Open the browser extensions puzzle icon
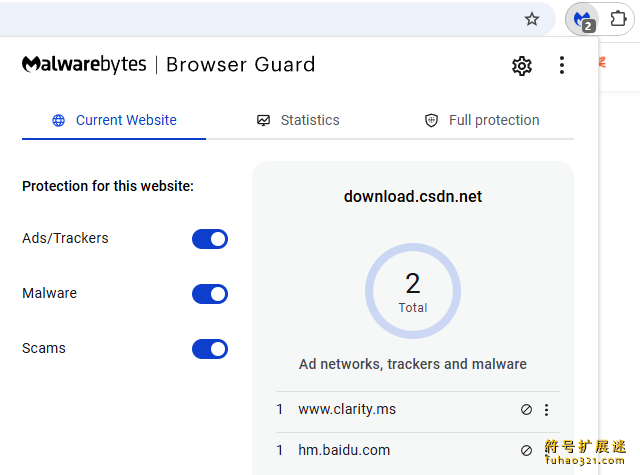This screenshot has height=475, width=640. 618,19
